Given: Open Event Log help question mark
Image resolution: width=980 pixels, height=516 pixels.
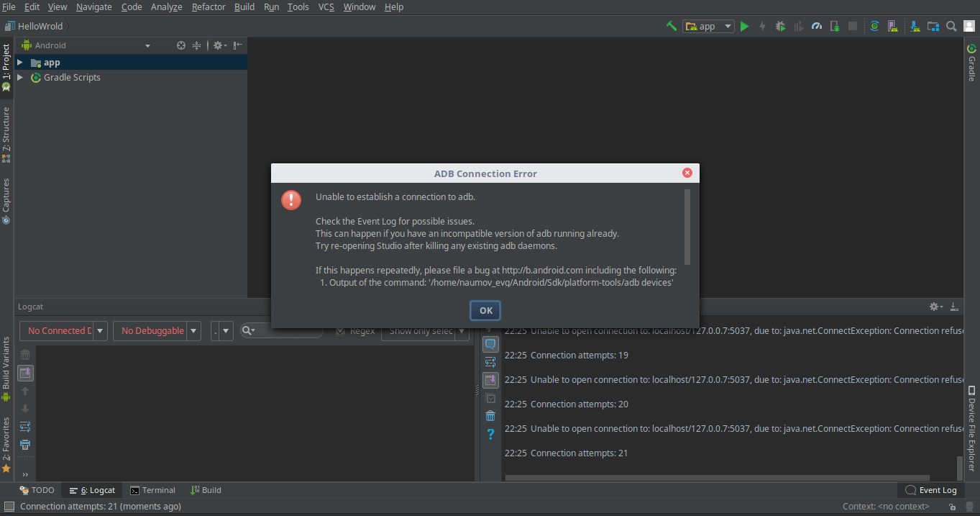Looking at the screenshot, I should pos(490,434).
